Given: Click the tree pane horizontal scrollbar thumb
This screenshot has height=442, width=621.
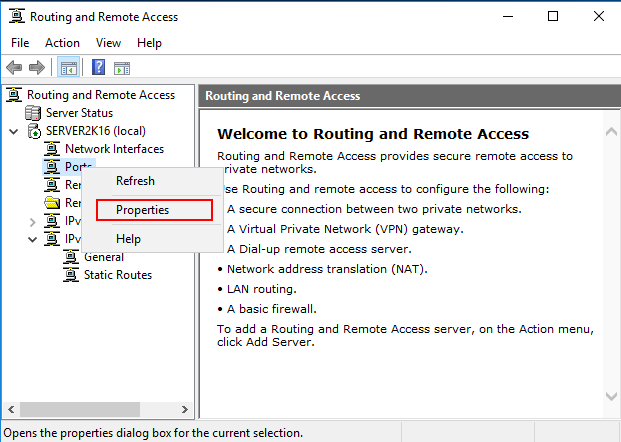Looking at the screenshot, I should pyautogui.click(x=80, y=409).
